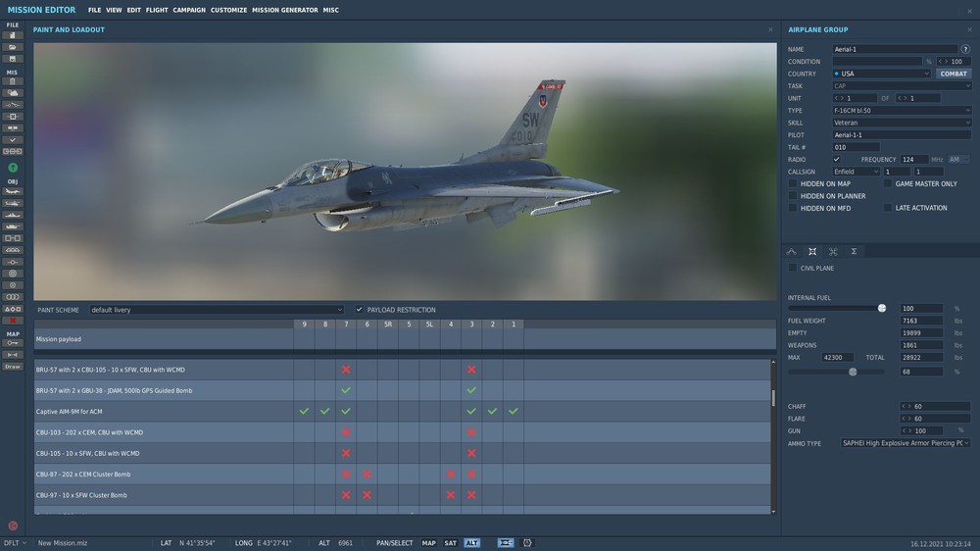This screenshot has height=551, width=980.
Task: Enable GAME MASTER ONLY checkbox
Action: coord(888,184)
